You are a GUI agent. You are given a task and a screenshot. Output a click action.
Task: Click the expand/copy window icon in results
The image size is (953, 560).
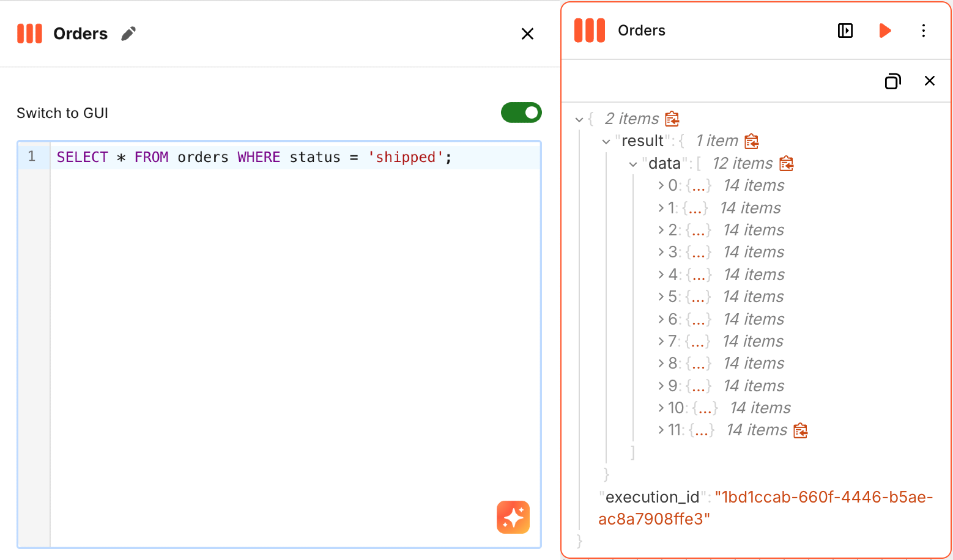[893, 81]
